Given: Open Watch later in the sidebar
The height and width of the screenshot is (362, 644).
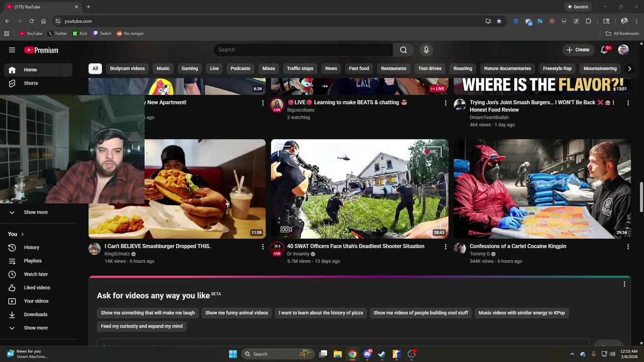Looking at the screenshot, I should click(38, 275).
